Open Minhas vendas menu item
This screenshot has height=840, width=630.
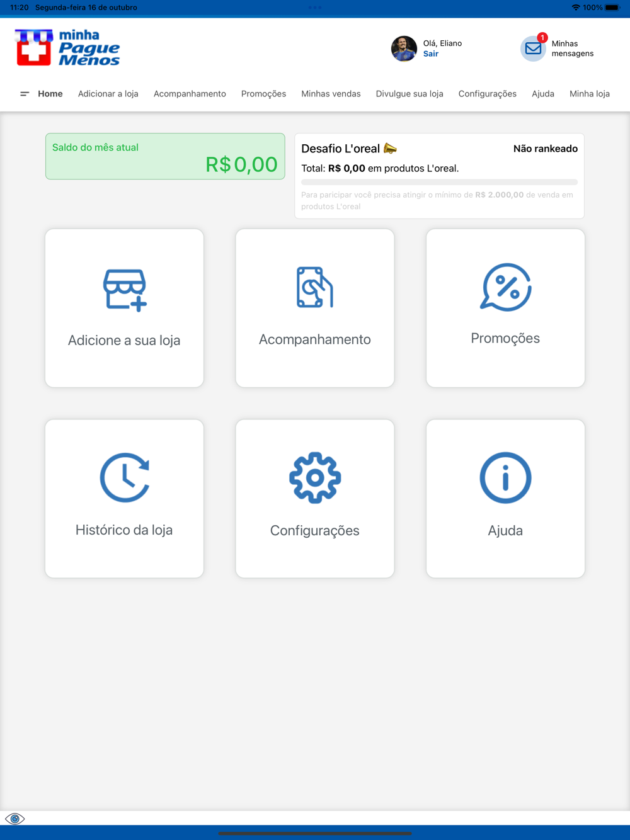pos(331,94)
